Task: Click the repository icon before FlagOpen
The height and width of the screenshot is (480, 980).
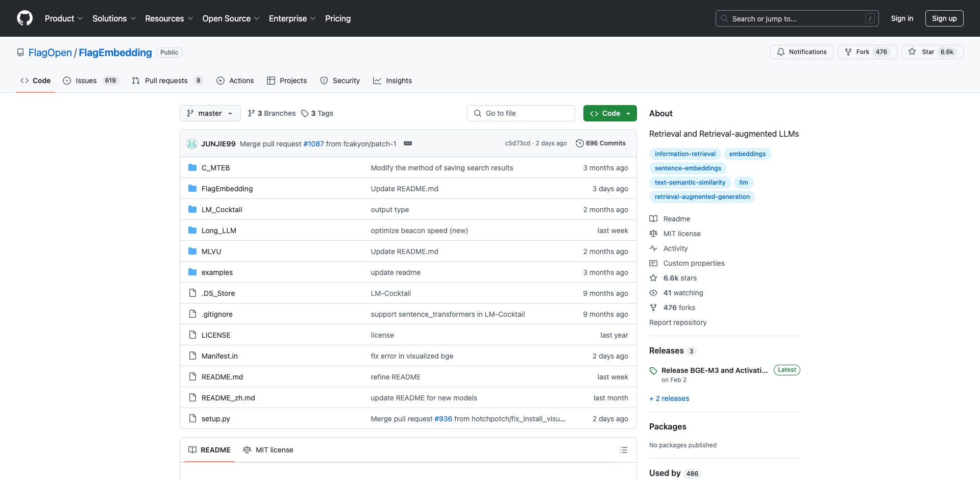Action: 20,53
